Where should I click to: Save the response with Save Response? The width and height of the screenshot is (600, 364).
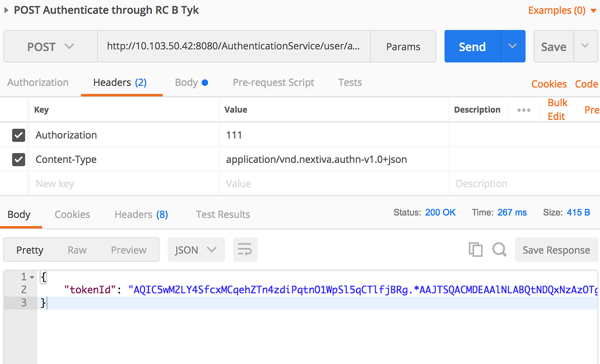click(556, 249)
